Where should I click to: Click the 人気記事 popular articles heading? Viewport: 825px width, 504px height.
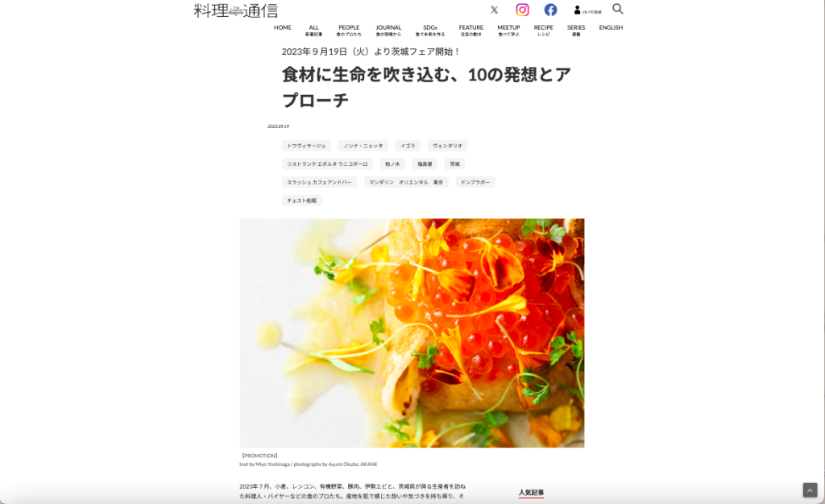pyautogui.click(x=532, y=493)
